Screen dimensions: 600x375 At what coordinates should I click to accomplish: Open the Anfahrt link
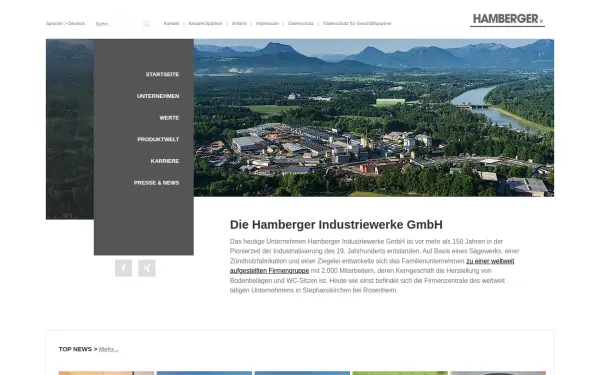(x=239, y=23)
